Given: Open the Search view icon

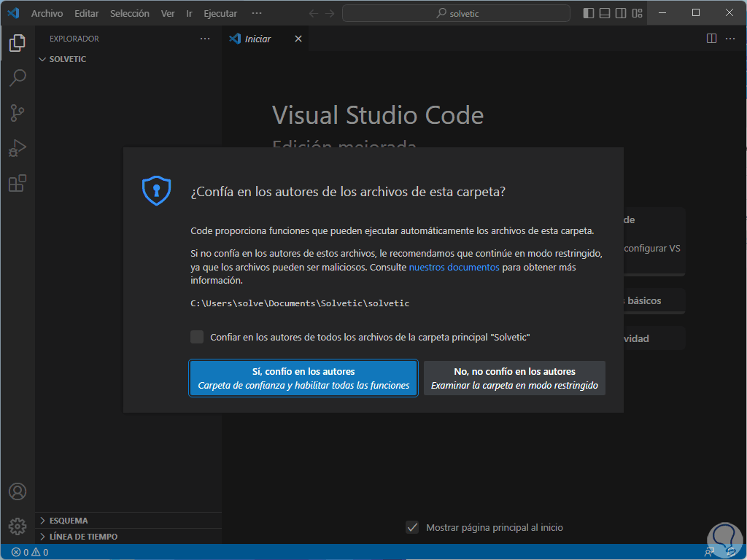Looking at the screenshot, I should coord(18,77).
